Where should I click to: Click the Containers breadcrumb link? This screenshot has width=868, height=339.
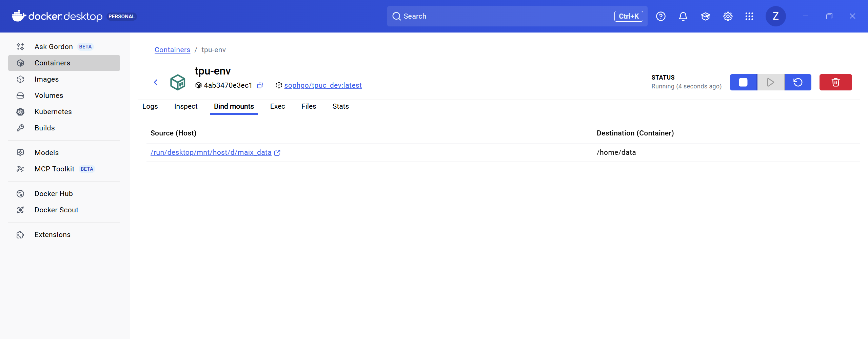[172, 50]
